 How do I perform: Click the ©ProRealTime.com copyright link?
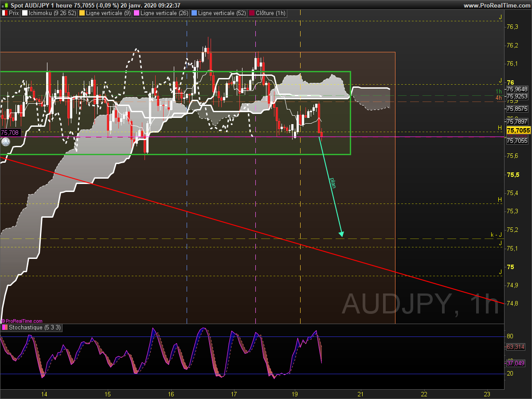(x=22, y=321)
